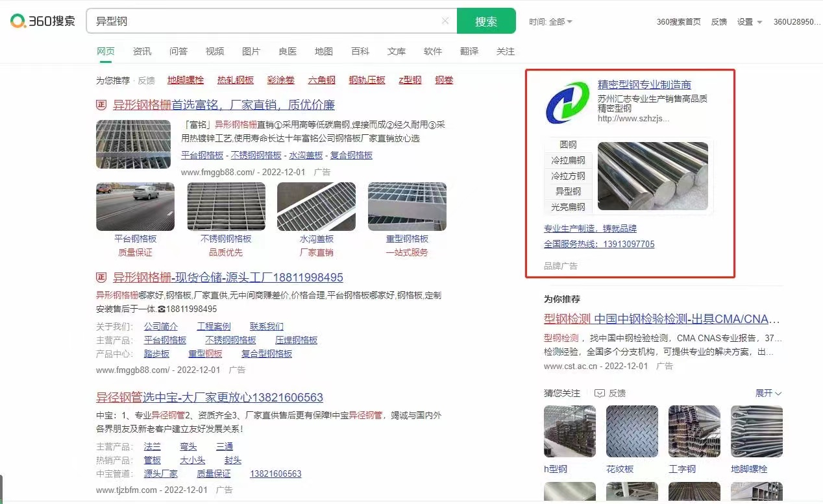Click the 花纹板 thumbnail
This screenshot has height=504, width=823.
632,431
